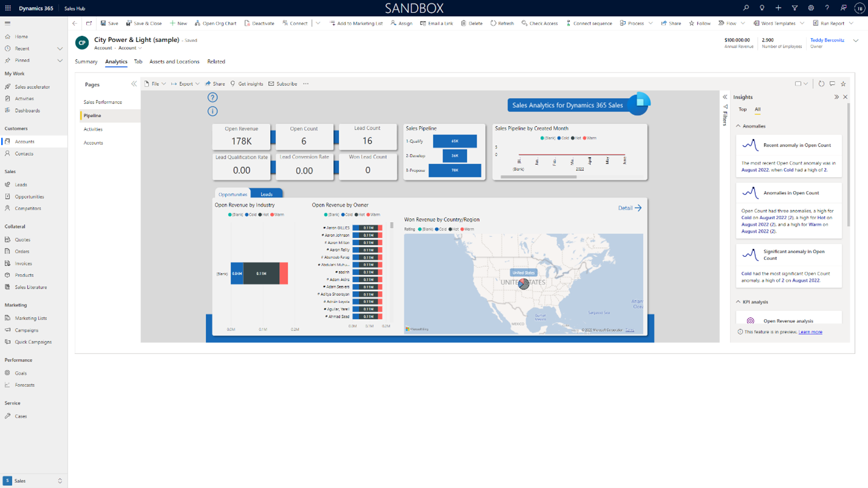Switch area using Sales selector at bottom

coord(33,481)
